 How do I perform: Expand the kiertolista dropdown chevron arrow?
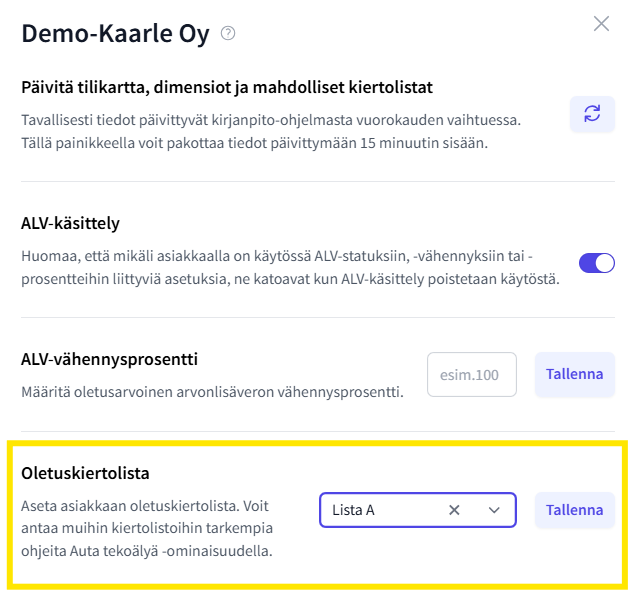(x=494, y=510)
